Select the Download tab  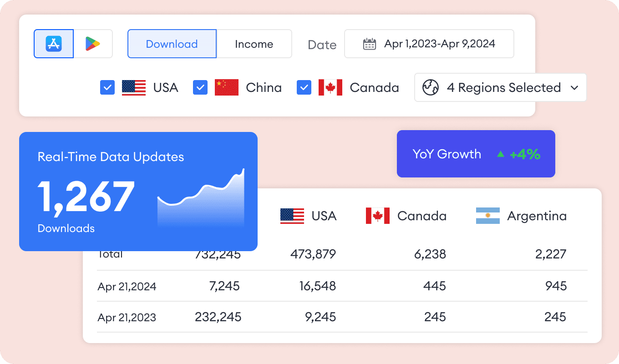click(x=172, y=44)
